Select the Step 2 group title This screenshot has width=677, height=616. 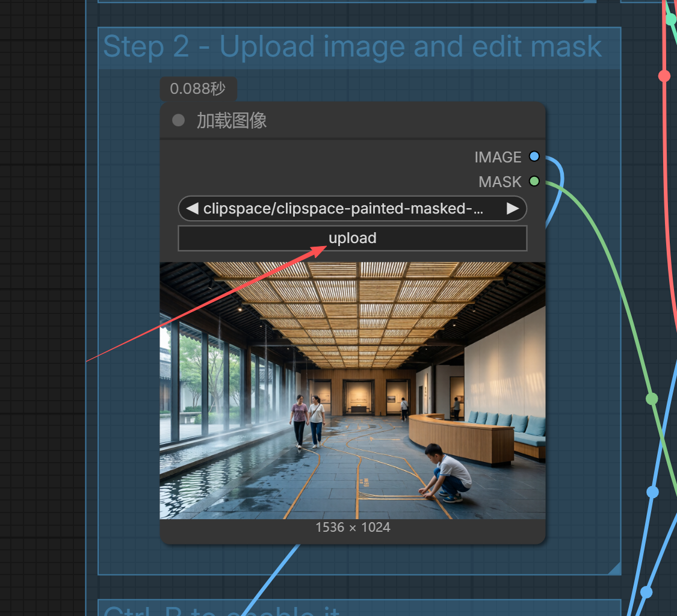point(352,46)
